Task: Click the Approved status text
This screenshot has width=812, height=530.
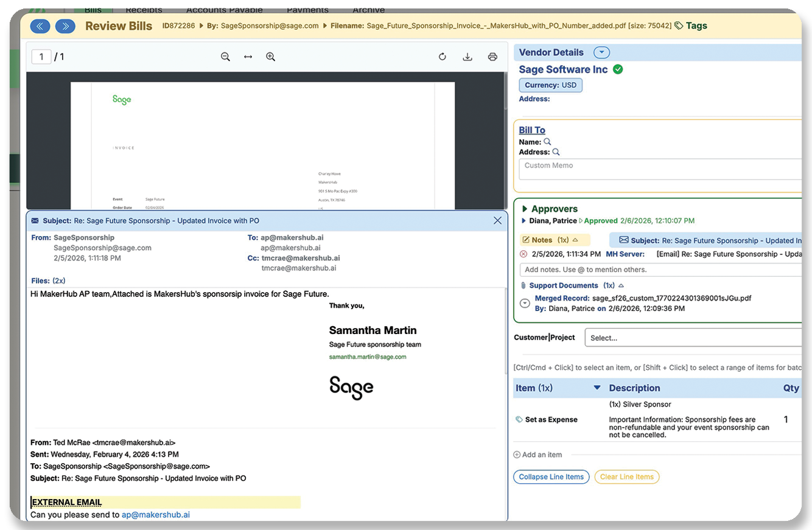Action: tap(601, 221)
